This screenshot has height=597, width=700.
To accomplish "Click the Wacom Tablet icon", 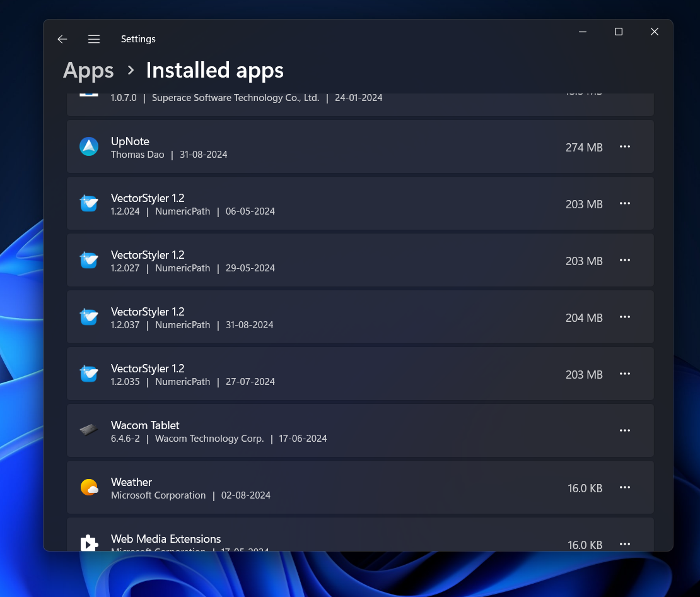I will coord(89,431).
